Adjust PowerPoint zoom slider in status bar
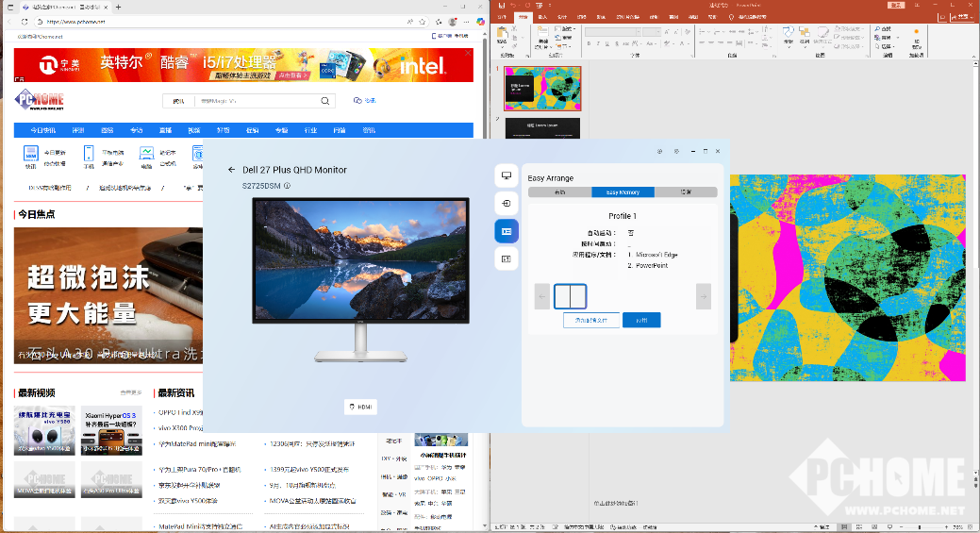Screen dimensions: 980x533 [x=920, y=527]
